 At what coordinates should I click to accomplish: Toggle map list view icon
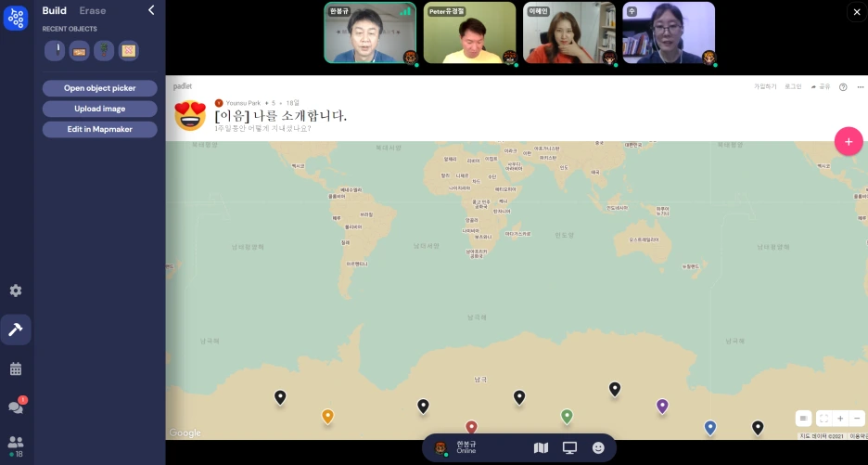803,419
